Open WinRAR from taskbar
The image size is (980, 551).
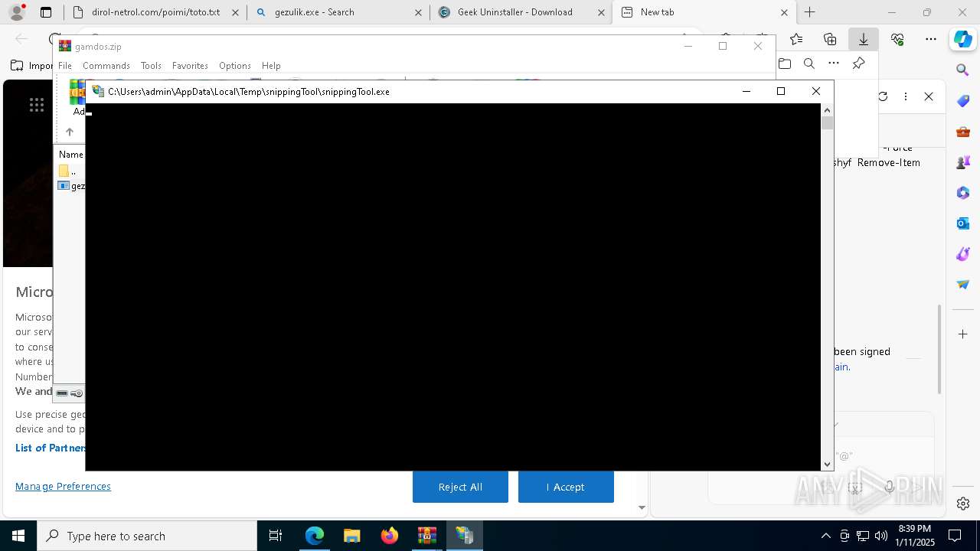(x=427, y=536)
